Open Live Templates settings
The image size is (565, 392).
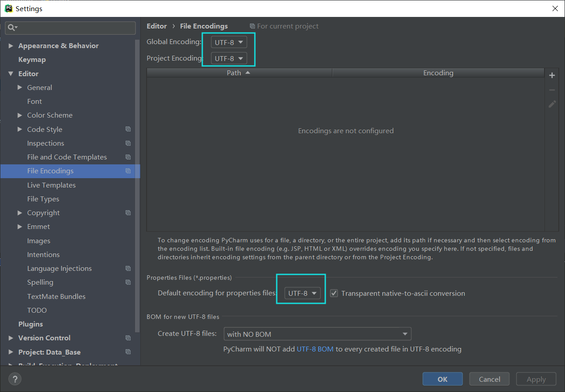51,185
